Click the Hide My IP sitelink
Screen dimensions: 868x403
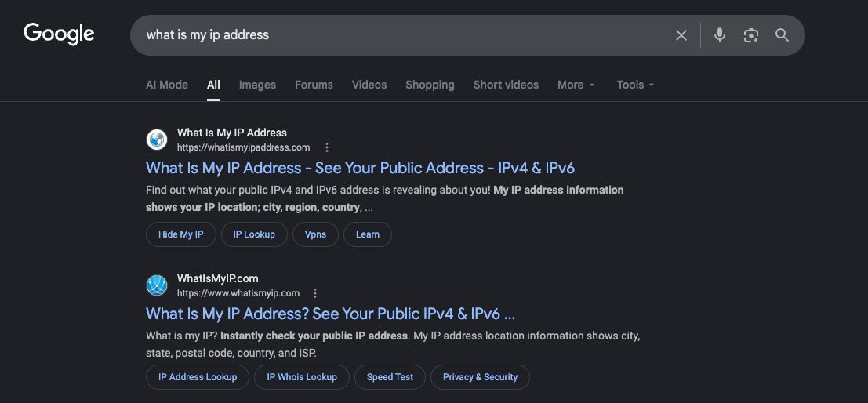pos(180,234)
